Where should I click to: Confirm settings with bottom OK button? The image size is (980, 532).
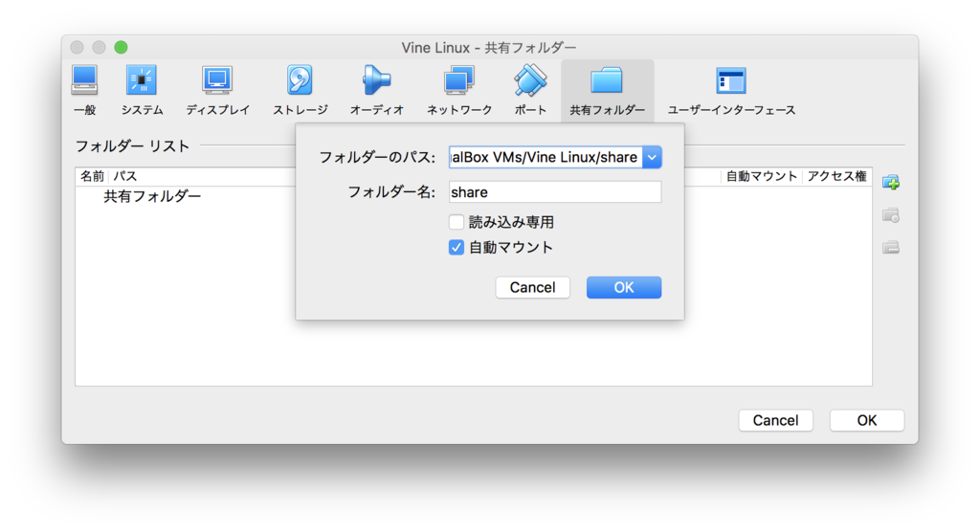tap(867, 421)
